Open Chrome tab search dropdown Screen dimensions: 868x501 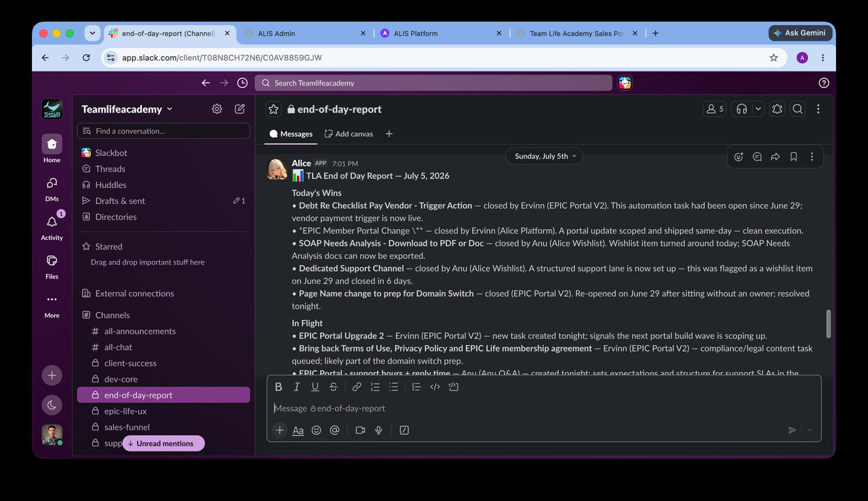coord(93,33)
